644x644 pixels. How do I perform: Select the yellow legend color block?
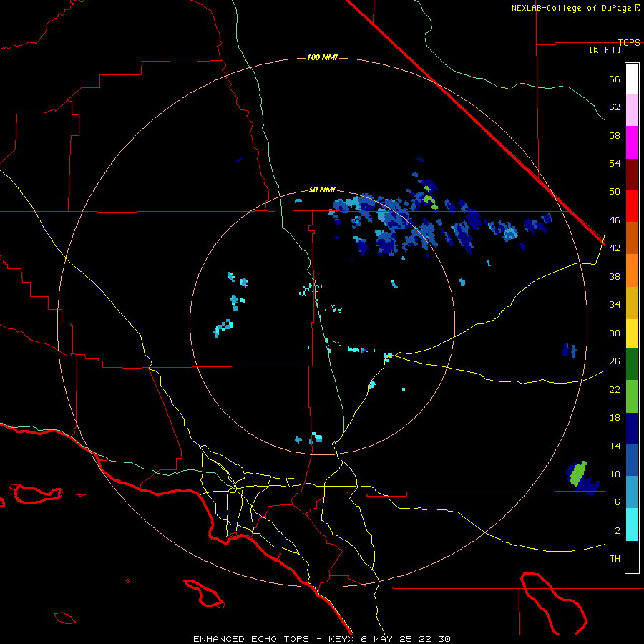632,333
